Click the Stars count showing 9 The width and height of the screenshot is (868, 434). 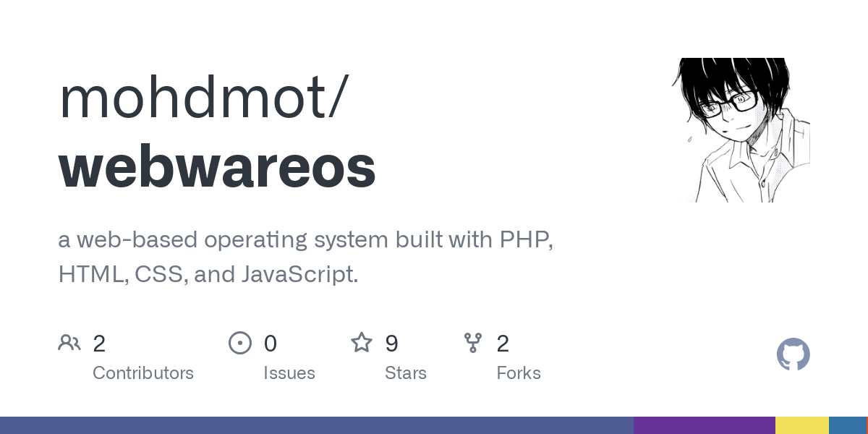point(391,344)
